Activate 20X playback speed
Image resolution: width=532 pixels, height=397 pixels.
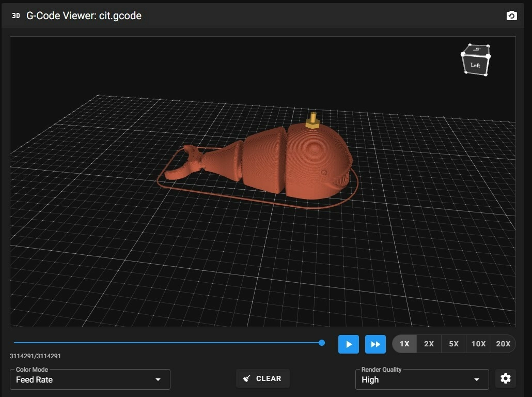click(x=503, y=343)
